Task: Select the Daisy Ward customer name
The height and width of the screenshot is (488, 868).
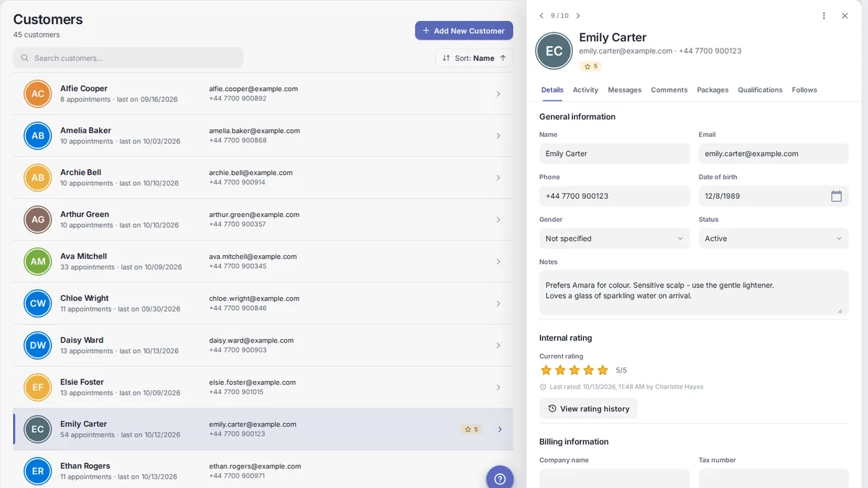Action: [x=82, y=340]
